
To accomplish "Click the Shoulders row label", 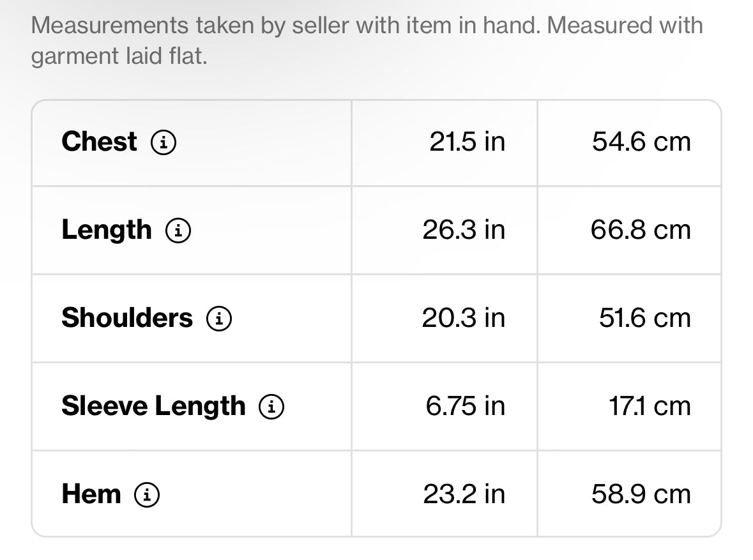I will (127, 318).
